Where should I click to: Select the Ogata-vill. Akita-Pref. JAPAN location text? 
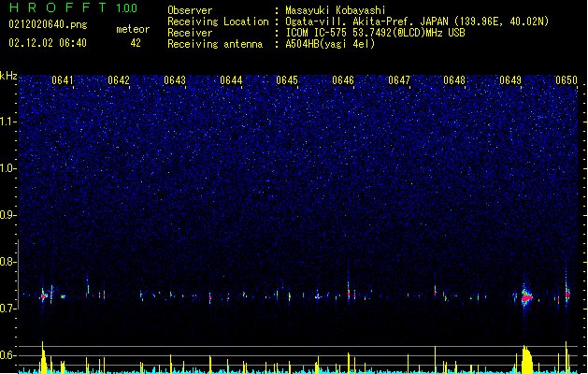(417, 22)
